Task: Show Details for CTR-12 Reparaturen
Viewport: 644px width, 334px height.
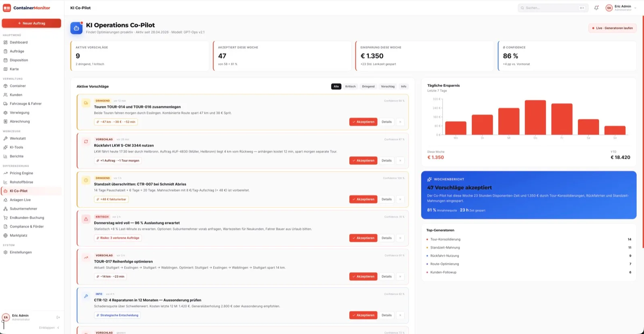Action: click(x=387, y=315)
